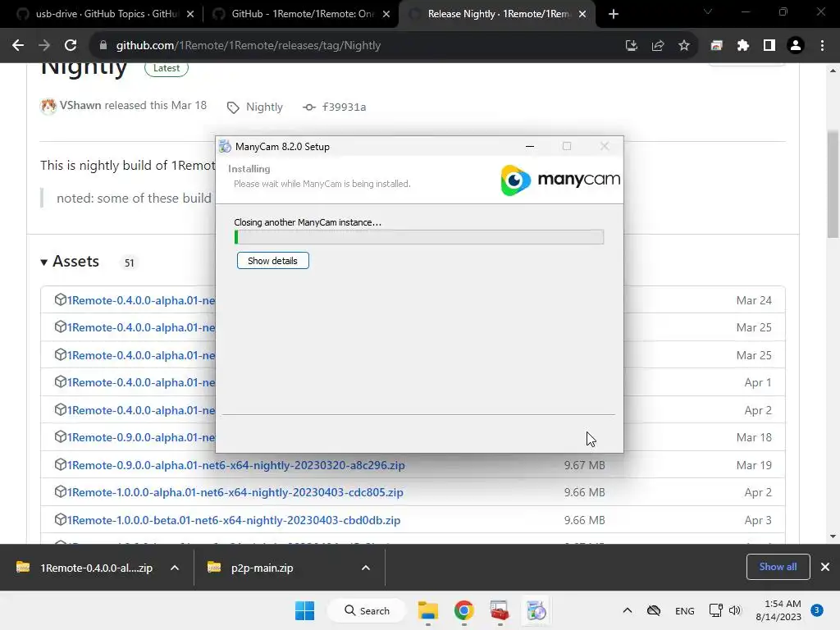The height and width of the screenshot is (630, 840).
Task: Close the usb-drive GitHub Topics tab
Action: pyautogui.click(x=190, y=14)
